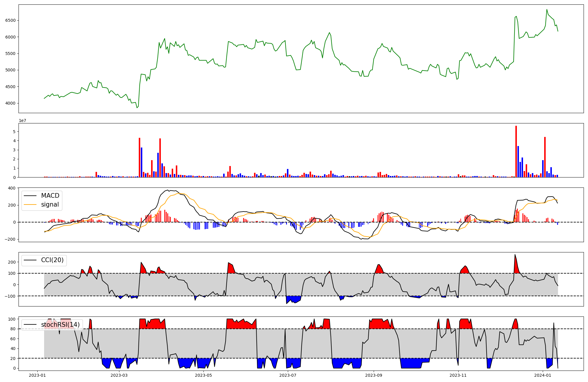Click the black line sample in MACD legend
Viewport: 588px width, 382px height.
(30, 196)
